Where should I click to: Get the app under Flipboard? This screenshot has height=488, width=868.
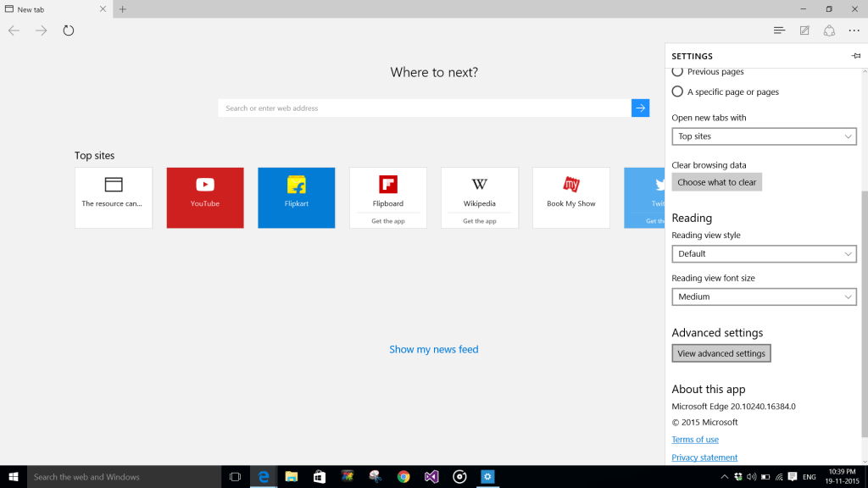[x=388, y=221]
